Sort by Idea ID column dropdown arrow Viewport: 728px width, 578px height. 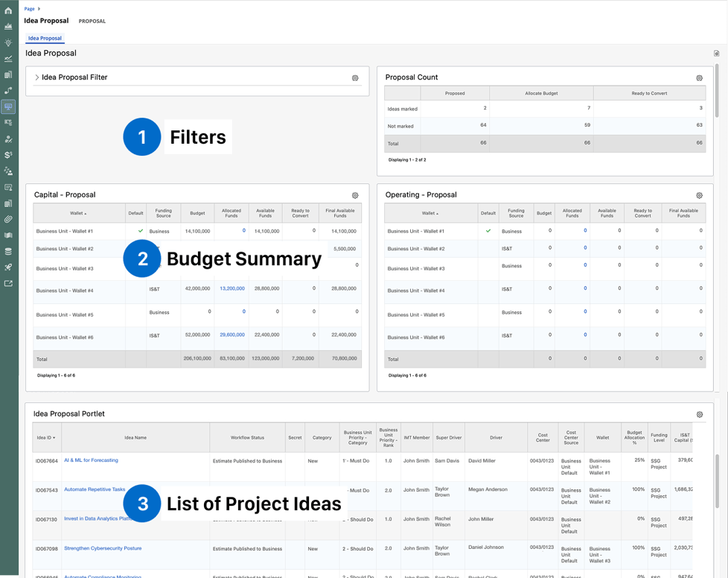[x=54, y=438]
